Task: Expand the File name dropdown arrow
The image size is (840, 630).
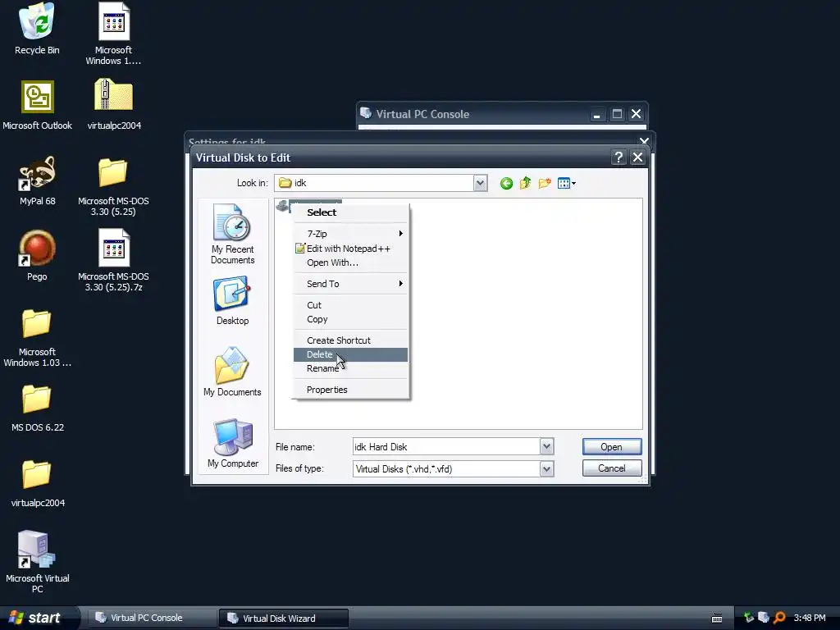Action: tap(546, 446)
